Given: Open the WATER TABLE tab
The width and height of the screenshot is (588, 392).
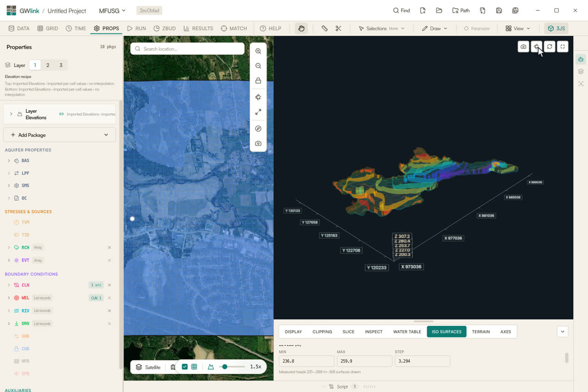Looking at the screenshot, I should click(407, 331).
